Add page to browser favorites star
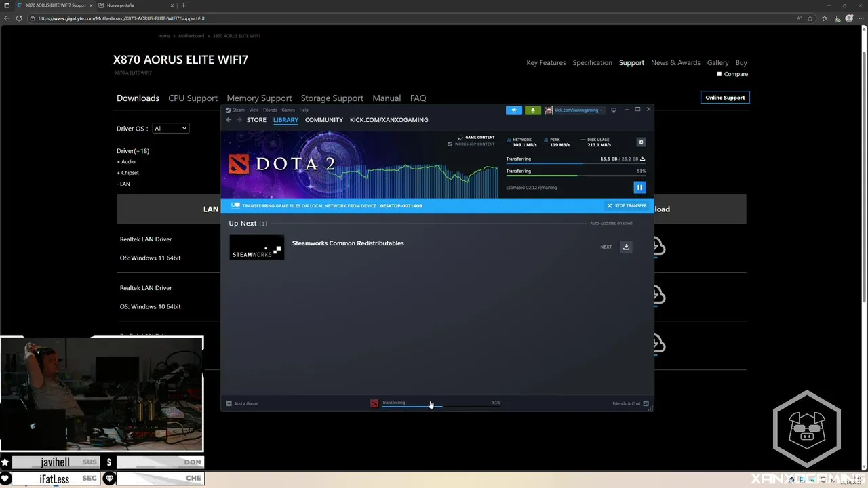Viewport: 868px width, 488px height. click(810, 18)
